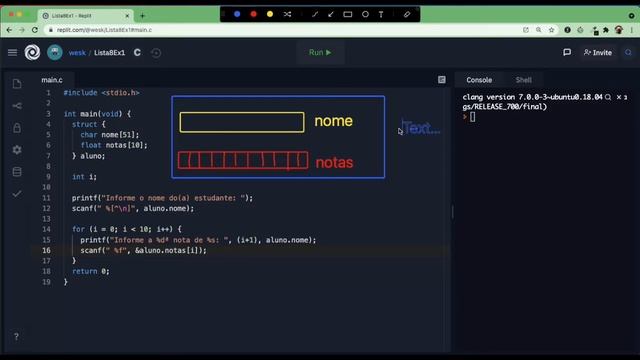Click the console prompt input
The image size is (640, 360).
472,117
